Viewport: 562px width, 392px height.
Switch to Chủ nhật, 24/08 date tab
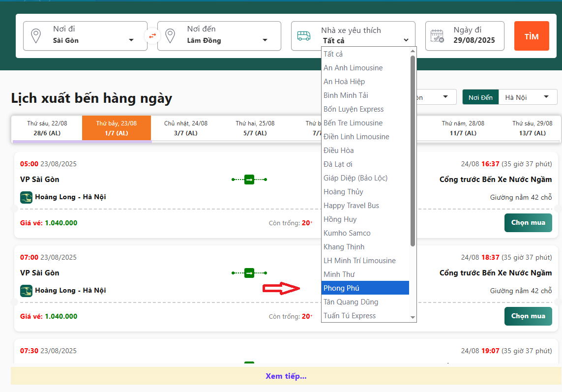[186, 128]
